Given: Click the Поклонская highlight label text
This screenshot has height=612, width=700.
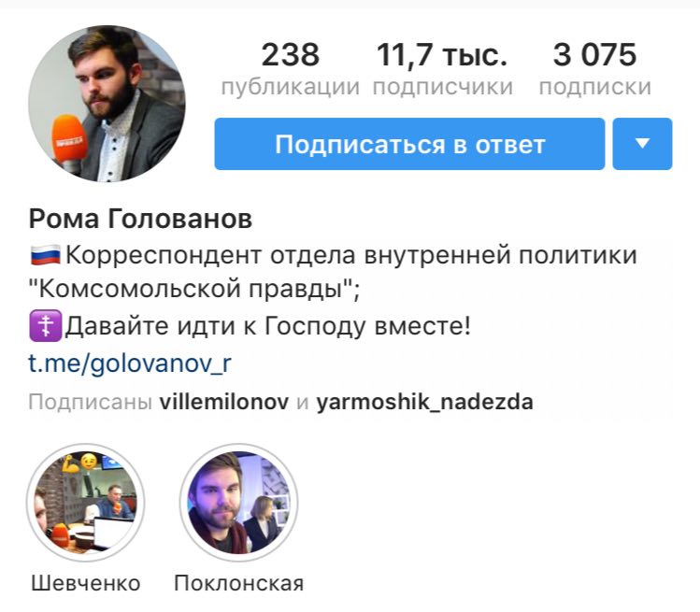Looking at the screenshot, I should pyautogui.click(x=239, y=583).
